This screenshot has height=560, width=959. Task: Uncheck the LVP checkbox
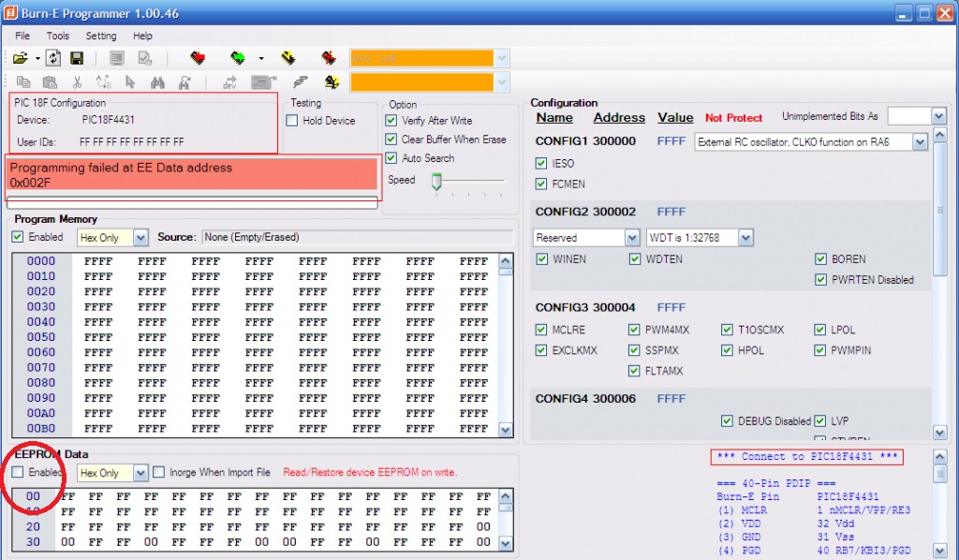[x=820, y=420]
